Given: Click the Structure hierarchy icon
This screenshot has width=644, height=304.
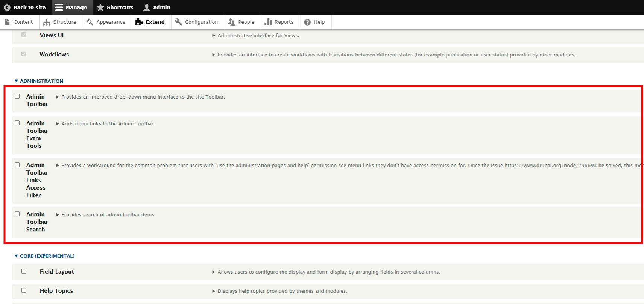Looking at the screenshot, I should coord(47,22).
